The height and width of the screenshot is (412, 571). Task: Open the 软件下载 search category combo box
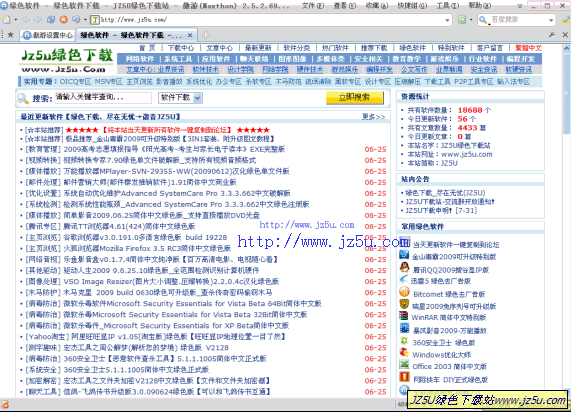pyautogui.click(x=181, y=98)
